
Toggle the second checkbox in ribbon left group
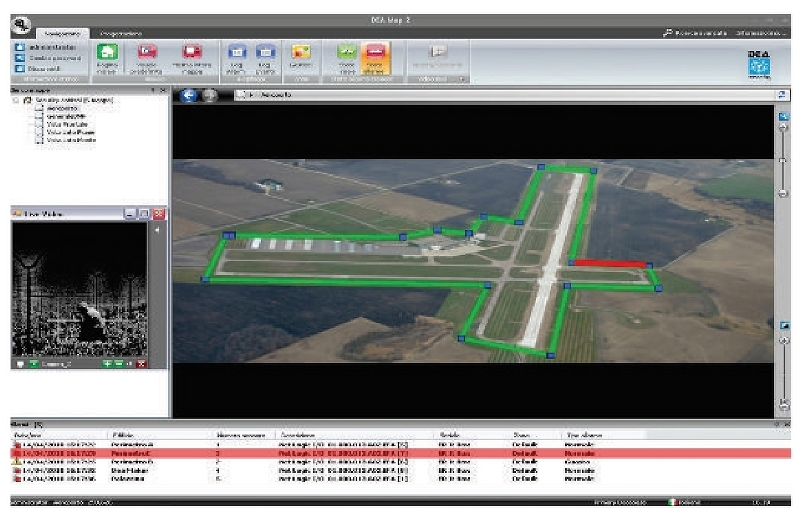click(20, 57)
